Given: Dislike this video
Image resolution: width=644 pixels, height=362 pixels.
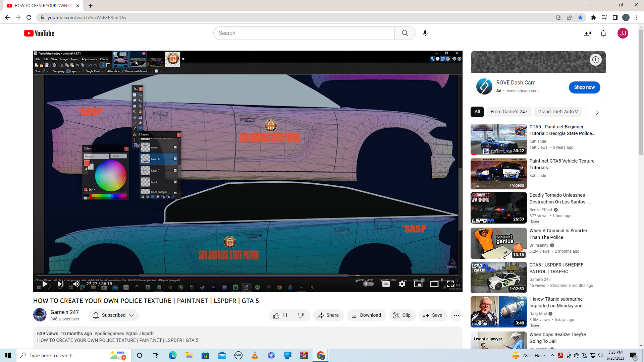Looking at the screenshot, I should click(x=301, y=315).
